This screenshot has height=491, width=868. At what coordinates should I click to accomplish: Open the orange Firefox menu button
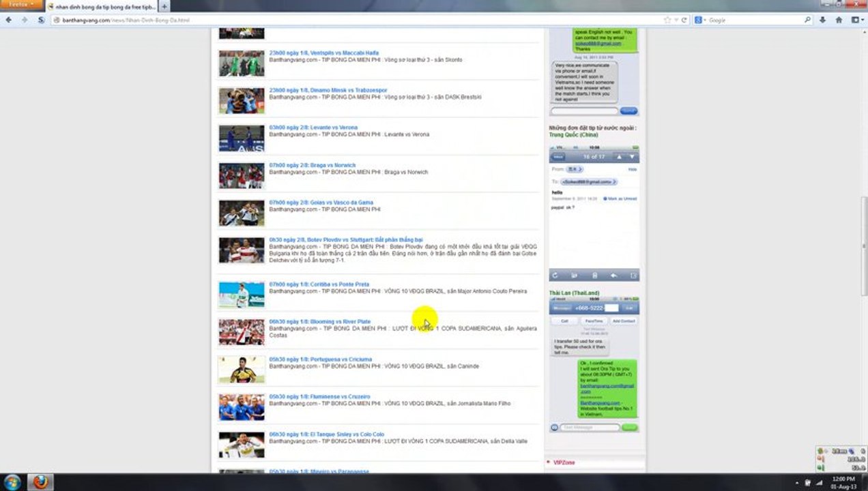[21, 5]
